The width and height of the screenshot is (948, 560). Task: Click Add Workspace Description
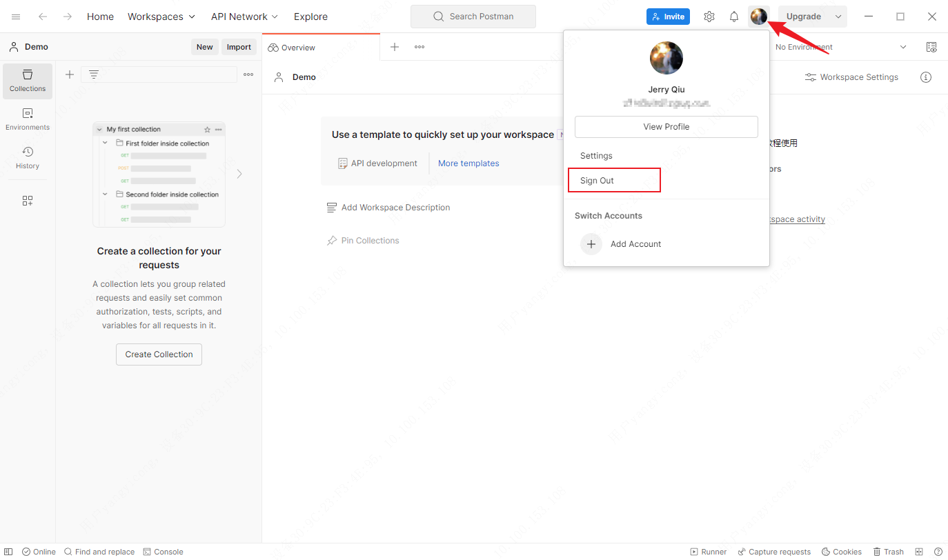pyautogui.click(x=388, y=208)
